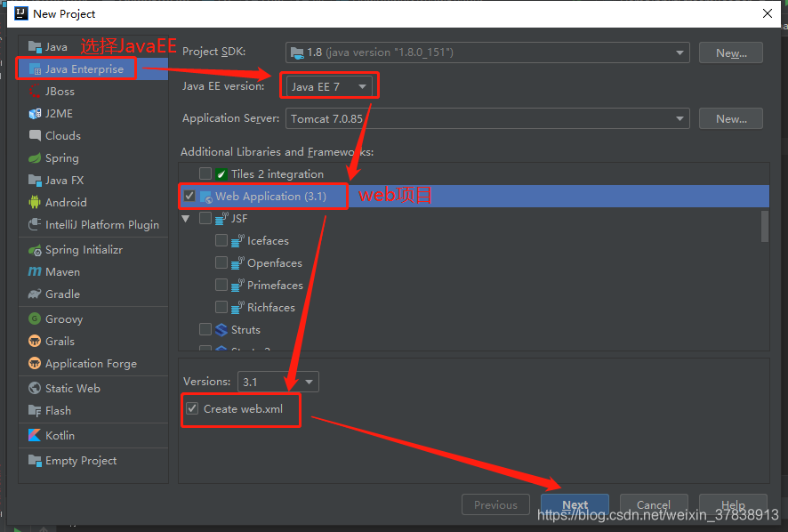The width and height of the screenshot is (788, 532).
Task: Open the Java EE version dropdown
Action: pos(329,86)
